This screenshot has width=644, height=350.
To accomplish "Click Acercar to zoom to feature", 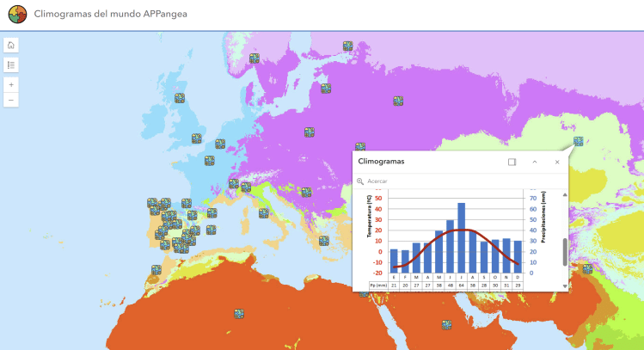I will click(377, 181).
